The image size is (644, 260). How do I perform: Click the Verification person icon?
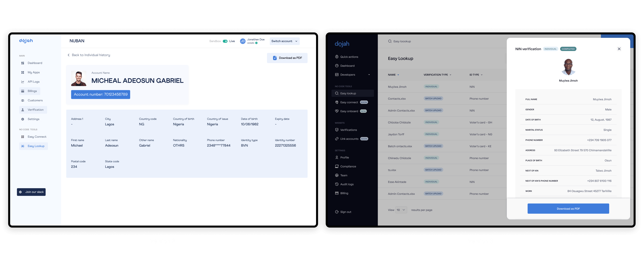tap(23, 110)
